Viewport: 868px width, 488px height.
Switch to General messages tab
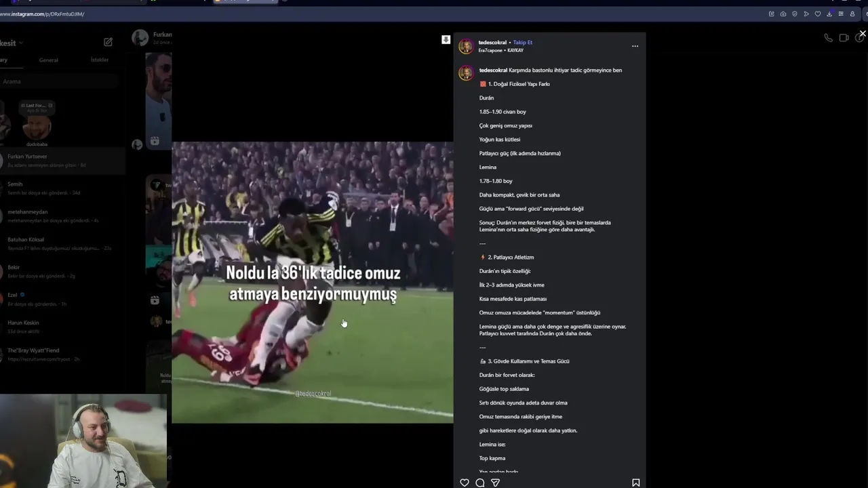click(48, 60)
